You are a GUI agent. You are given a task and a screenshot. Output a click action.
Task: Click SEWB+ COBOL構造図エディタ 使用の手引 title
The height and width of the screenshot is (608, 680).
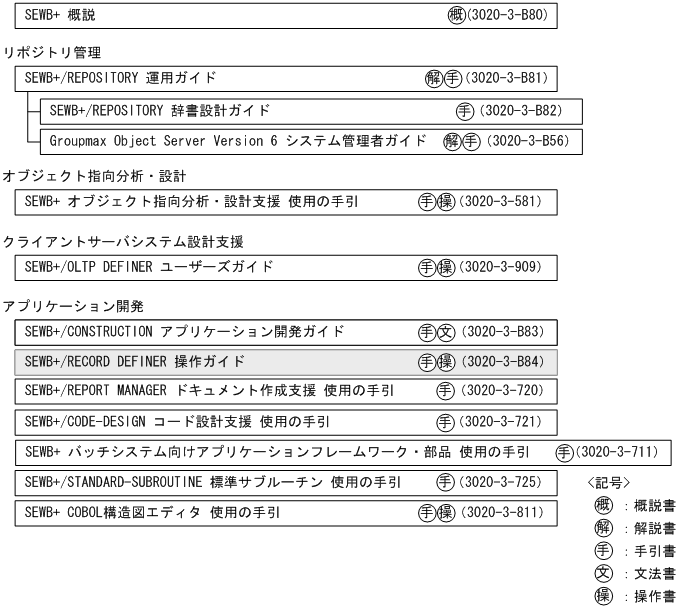pyautogui.click(x=152, y=513)
